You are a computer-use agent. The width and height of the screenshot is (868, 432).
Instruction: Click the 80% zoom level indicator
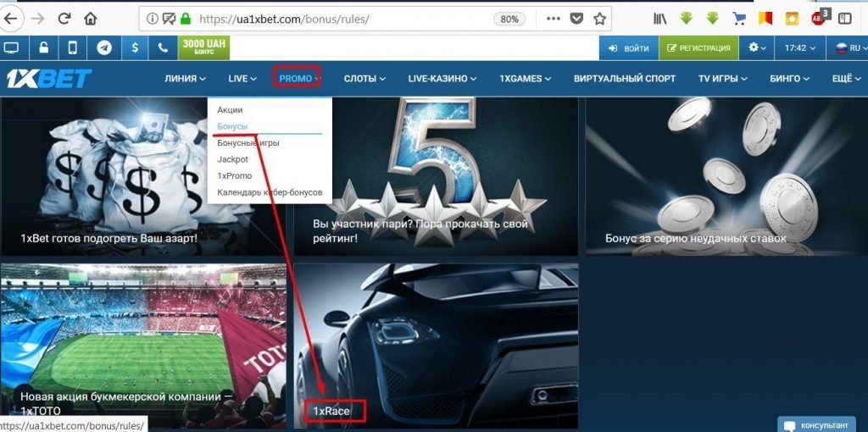tap(509, 19)
